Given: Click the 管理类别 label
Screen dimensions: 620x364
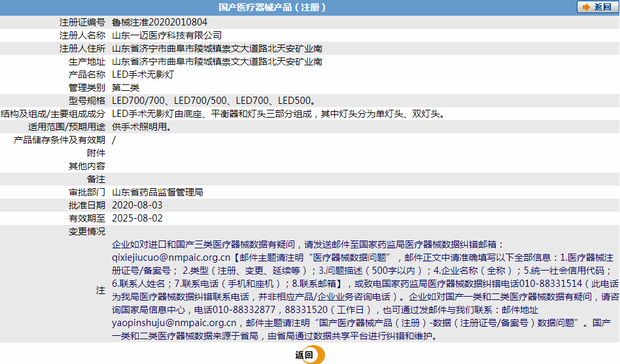Looking at the screenshot, I should tap(87, 88).
